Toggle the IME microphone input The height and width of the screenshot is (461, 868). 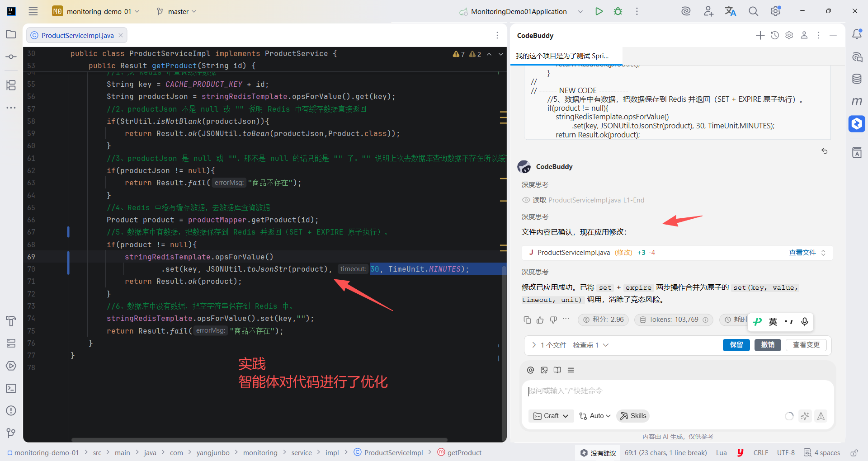coord(805,322)
